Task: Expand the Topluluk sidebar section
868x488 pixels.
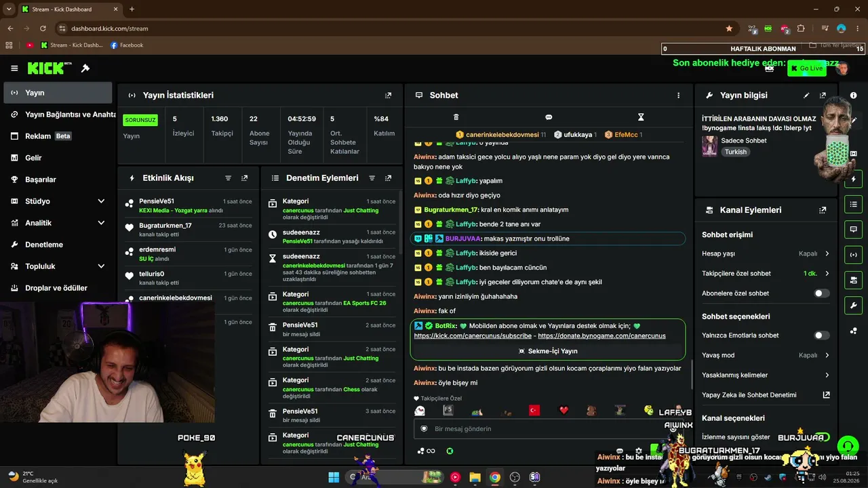Action: [x=101, y=266]
